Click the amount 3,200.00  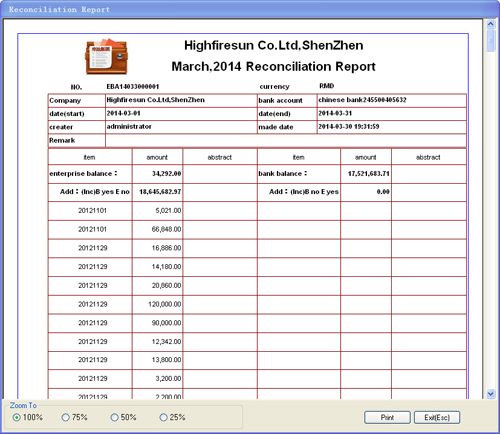point(168,379)
